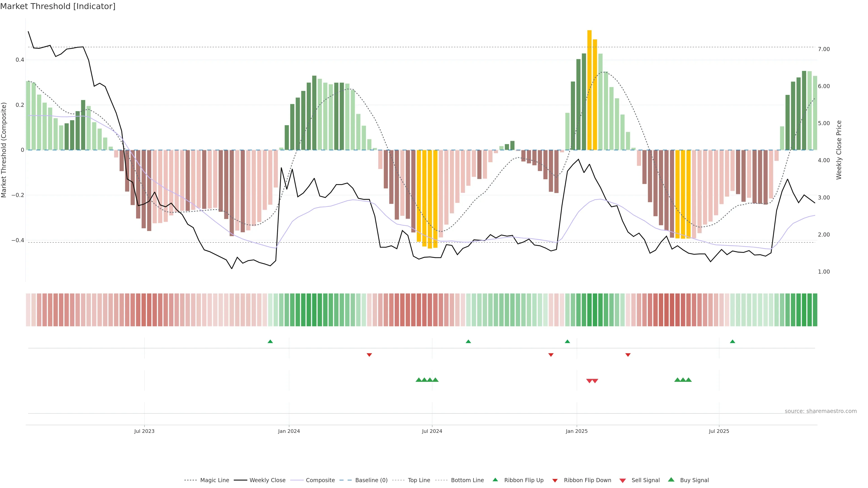Click the Bottom Line legend entry

tap(467, 480)
